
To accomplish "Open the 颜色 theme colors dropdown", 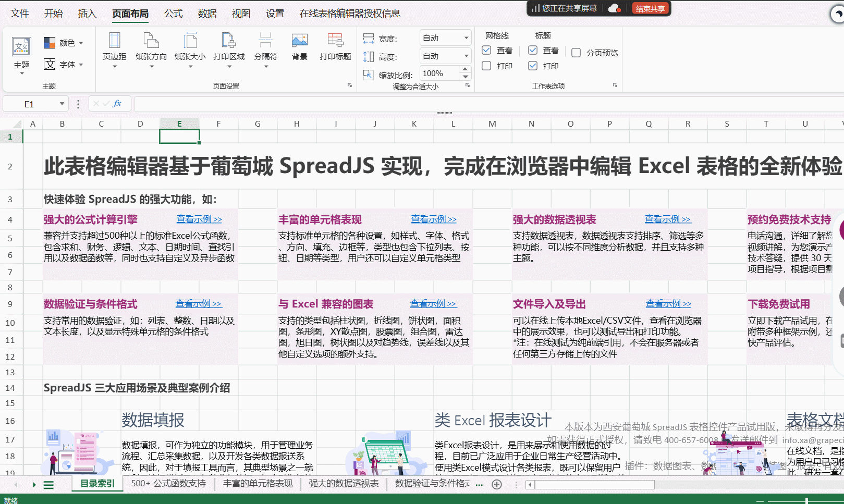I will tap(64, 43).
